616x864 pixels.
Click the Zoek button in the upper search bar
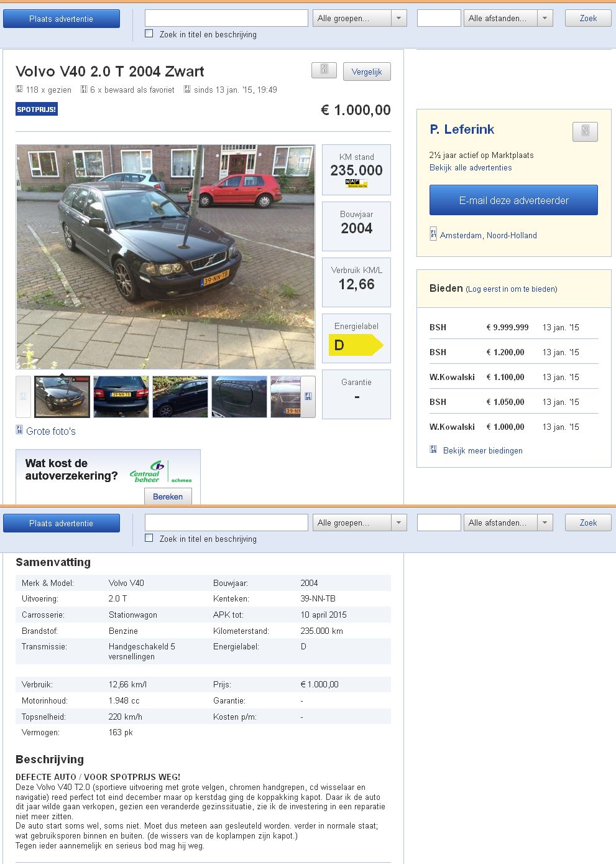tap(588, 18)
